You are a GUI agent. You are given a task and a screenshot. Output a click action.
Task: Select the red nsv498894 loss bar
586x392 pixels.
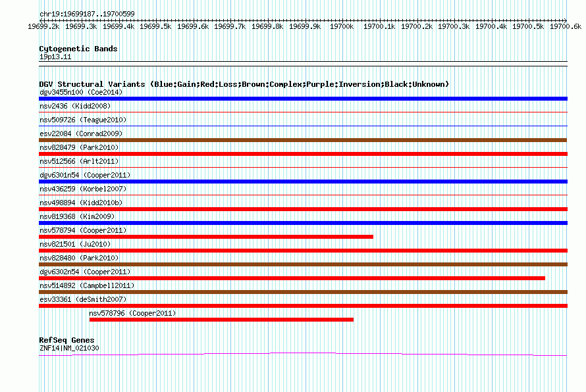coord(303,209)
